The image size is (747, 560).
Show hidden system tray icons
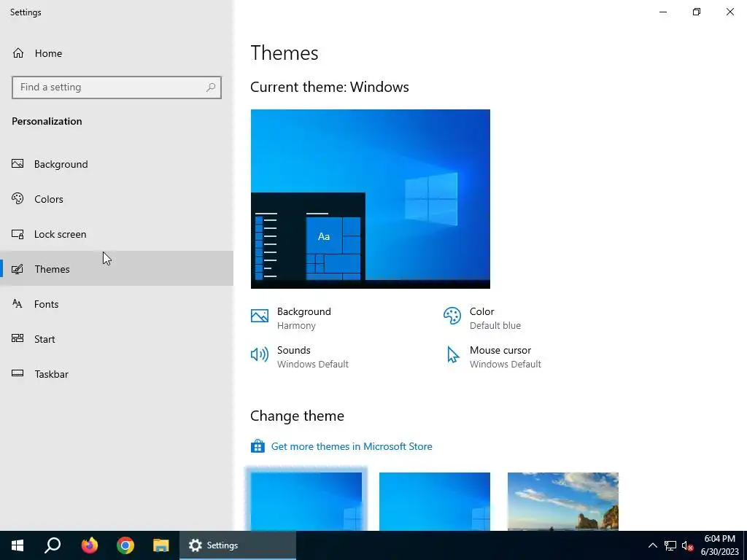tap(653, 545)
